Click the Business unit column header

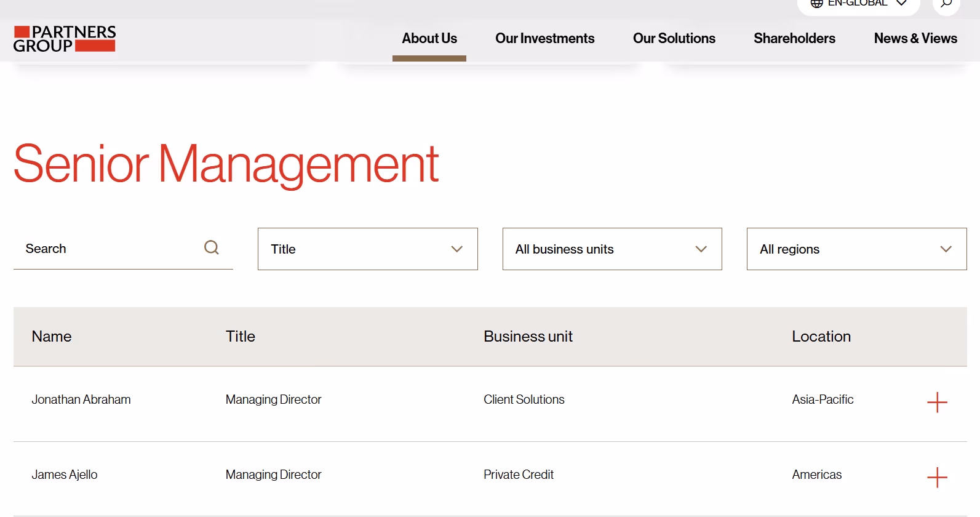[528, 337]
